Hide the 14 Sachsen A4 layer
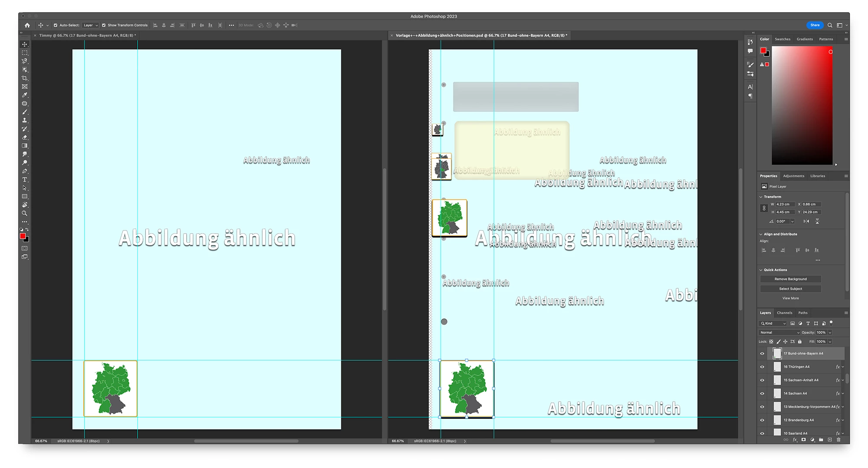The image size is (868, 468). click(x=762, y=393)
